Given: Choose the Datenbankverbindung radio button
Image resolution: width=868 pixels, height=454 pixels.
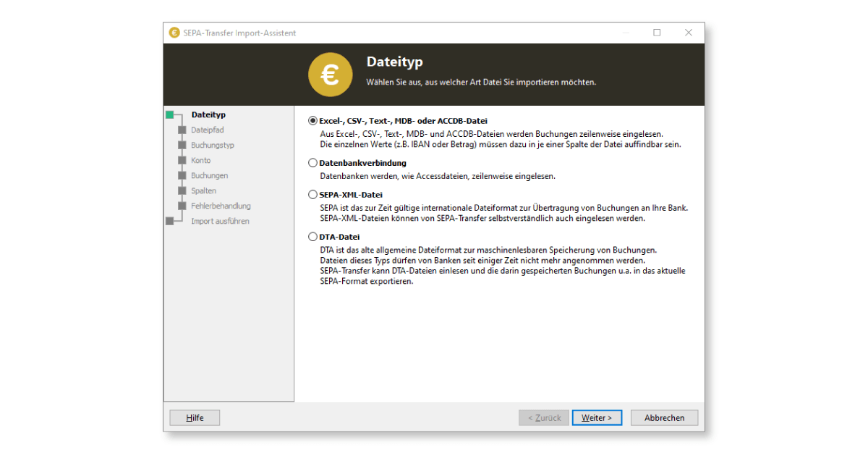Looking at the screenshot, I should [x=313, y=163].
